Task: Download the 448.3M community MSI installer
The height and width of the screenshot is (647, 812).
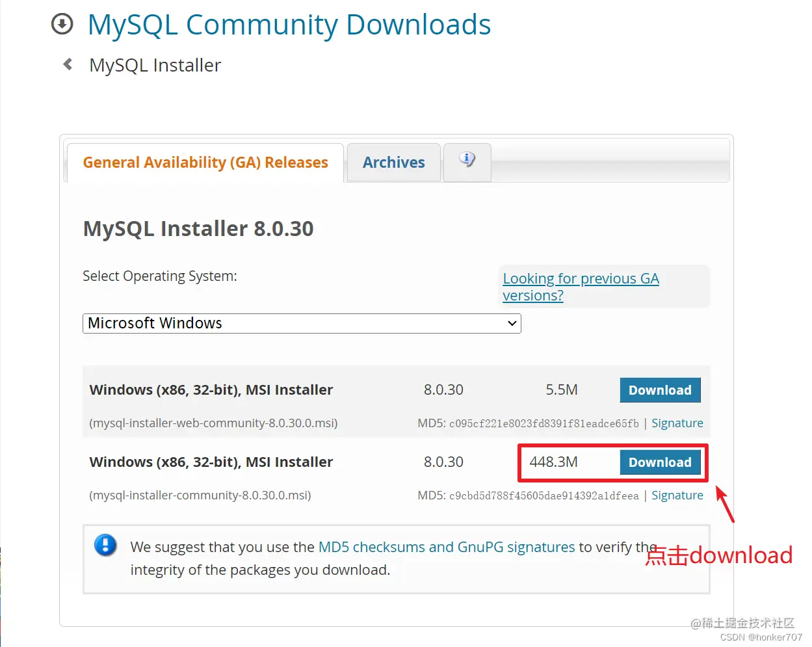Action: pos(660,462)
